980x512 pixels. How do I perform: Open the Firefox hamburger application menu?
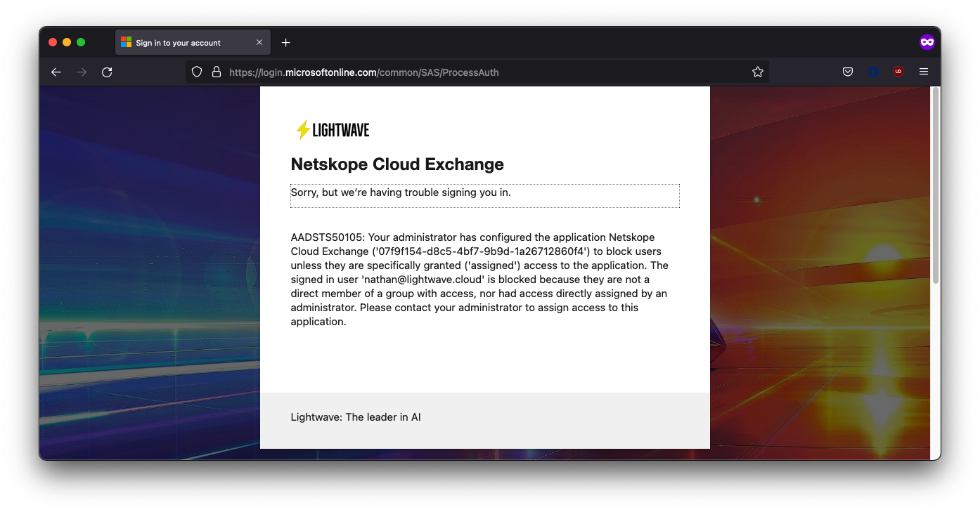click(x=924, y=72)
